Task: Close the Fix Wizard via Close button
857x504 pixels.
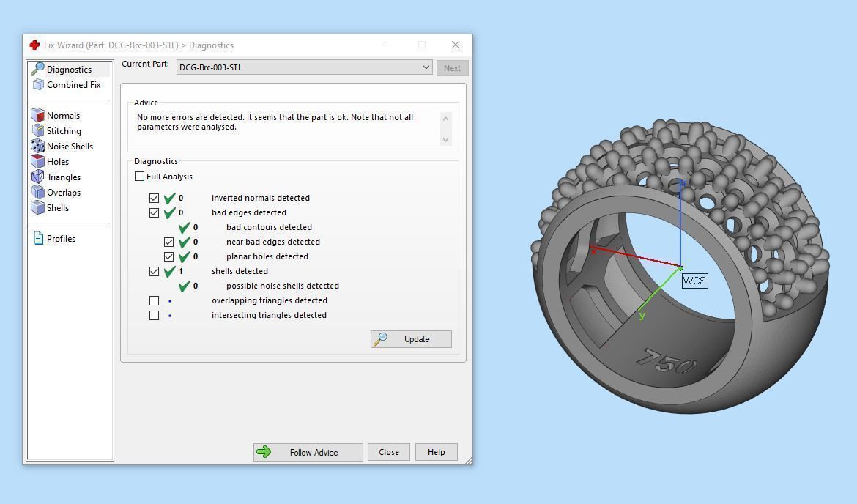Action: [x=389, y=452]
